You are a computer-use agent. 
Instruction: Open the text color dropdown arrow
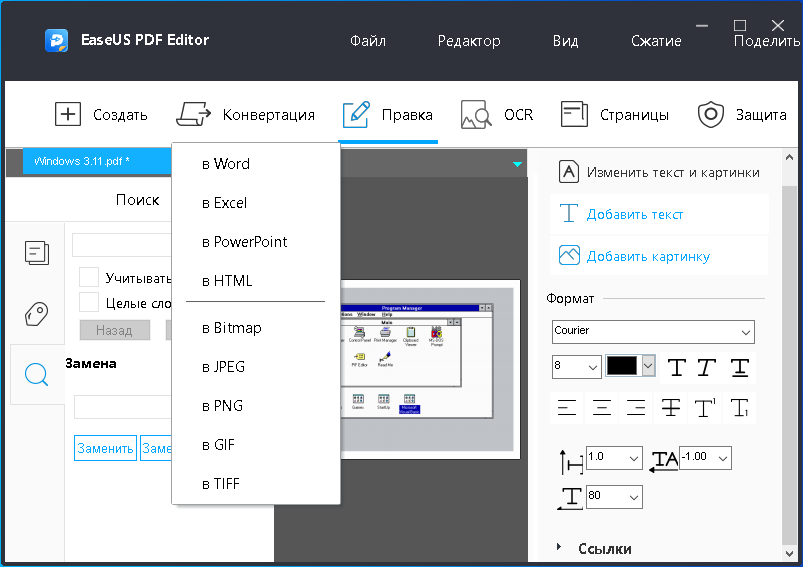pyautogui.click(x=648, y=366)
